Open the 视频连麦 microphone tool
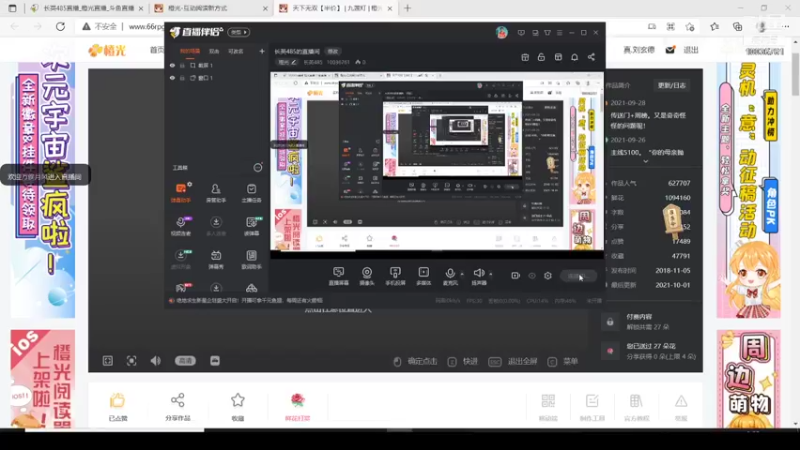Image resolution: width=800 pixels, height=450 pixels. (181, 226)
